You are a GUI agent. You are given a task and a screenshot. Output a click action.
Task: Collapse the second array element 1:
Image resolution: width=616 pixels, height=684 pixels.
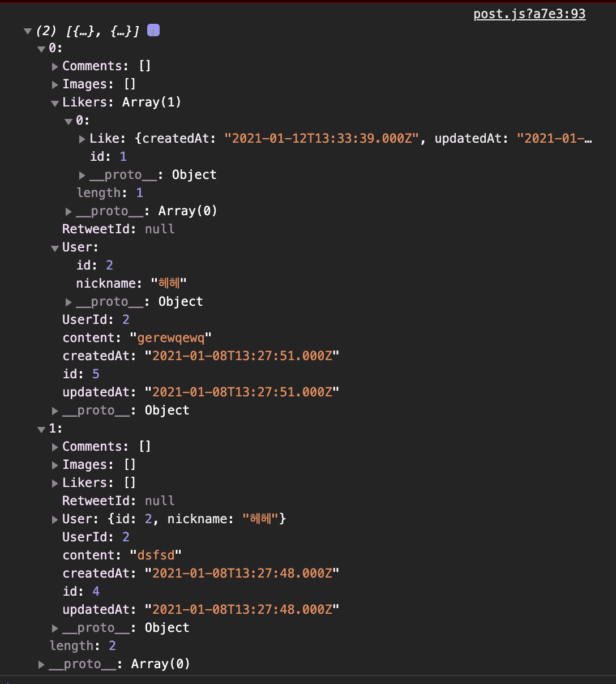pyautogui.click(x=41, y=430)
